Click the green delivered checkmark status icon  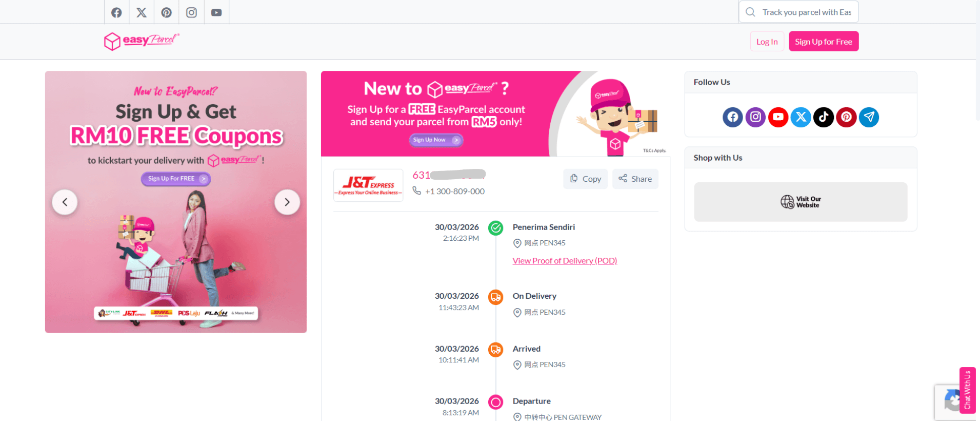click(x=495, y=228)
